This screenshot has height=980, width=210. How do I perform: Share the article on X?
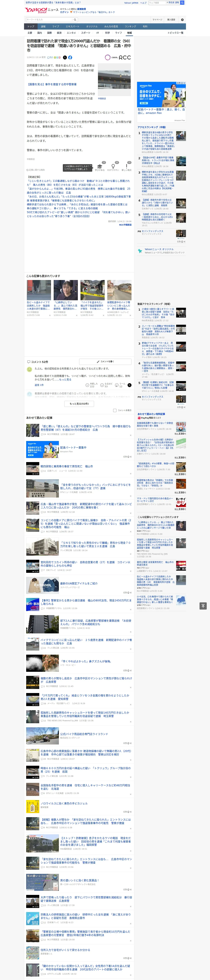pyautogui.click(x=65, y=57)
